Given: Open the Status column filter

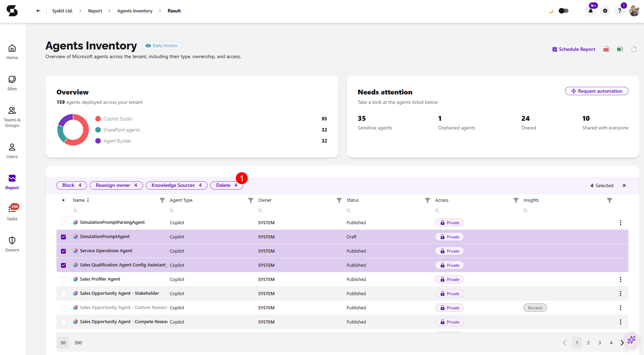Looking at the screenshot, I should coord(427,200).
